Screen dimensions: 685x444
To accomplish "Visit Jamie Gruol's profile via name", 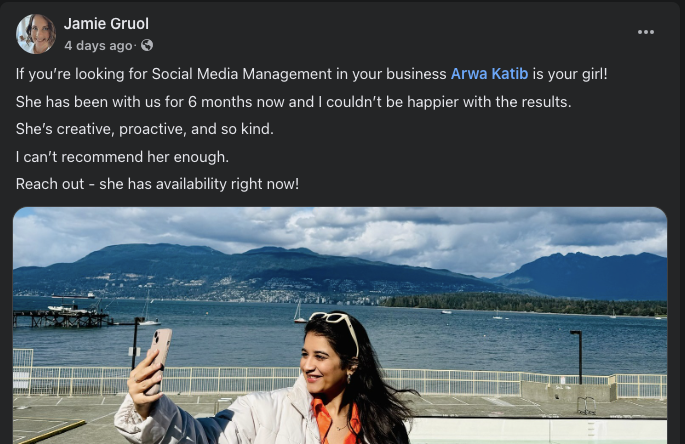I will point(106,24).
